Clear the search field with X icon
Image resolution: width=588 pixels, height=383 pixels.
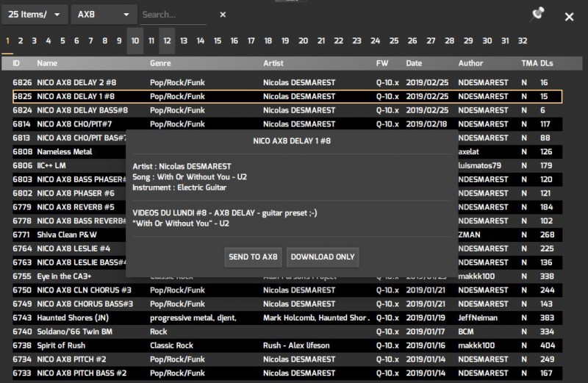223,15
